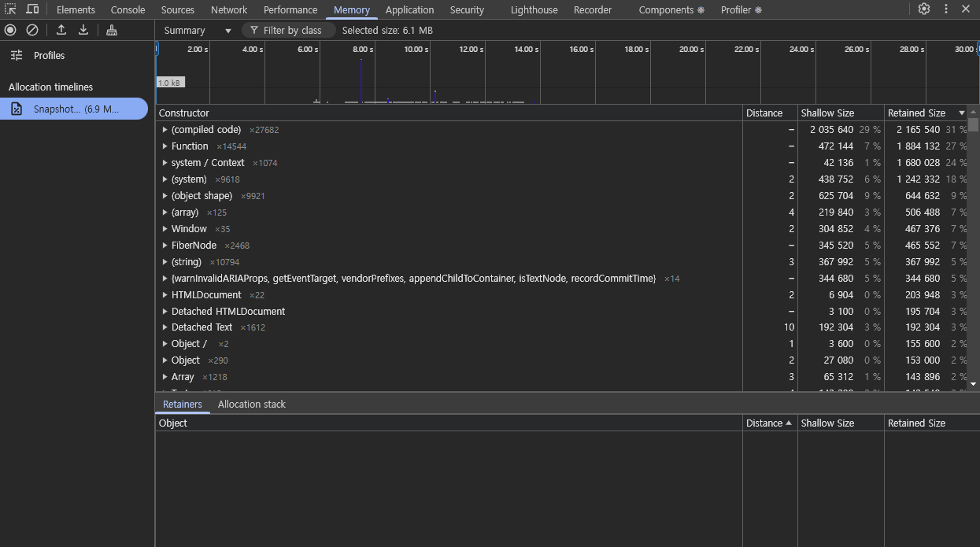
Task: Open the Lighthouse tab
Action: [x=534, y=10]
